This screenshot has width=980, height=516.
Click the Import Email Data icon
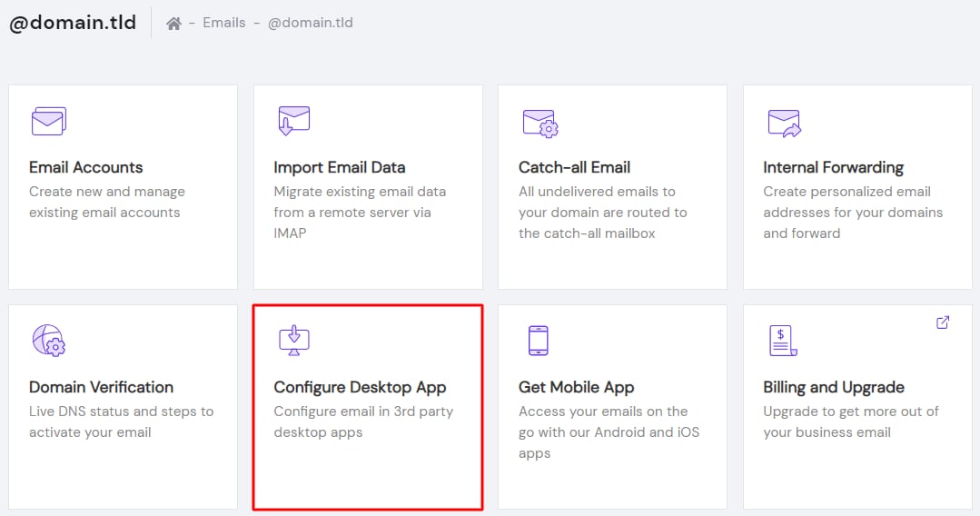(293, 121)
